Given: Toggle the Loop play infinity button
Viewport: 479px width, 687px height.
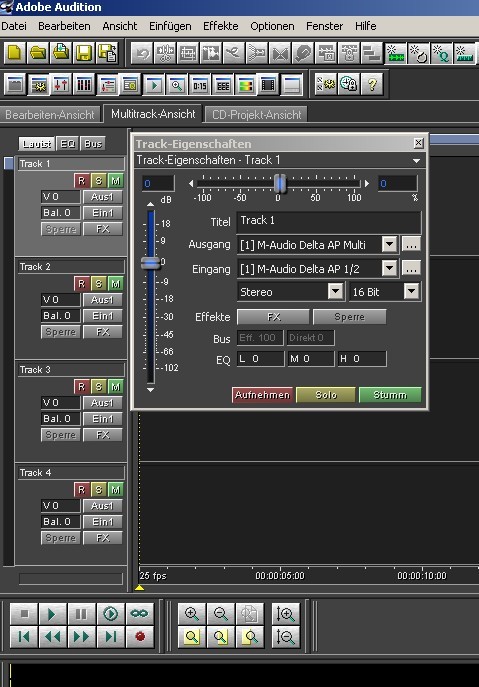Looking at the screenshot, I should coord(139,614).
